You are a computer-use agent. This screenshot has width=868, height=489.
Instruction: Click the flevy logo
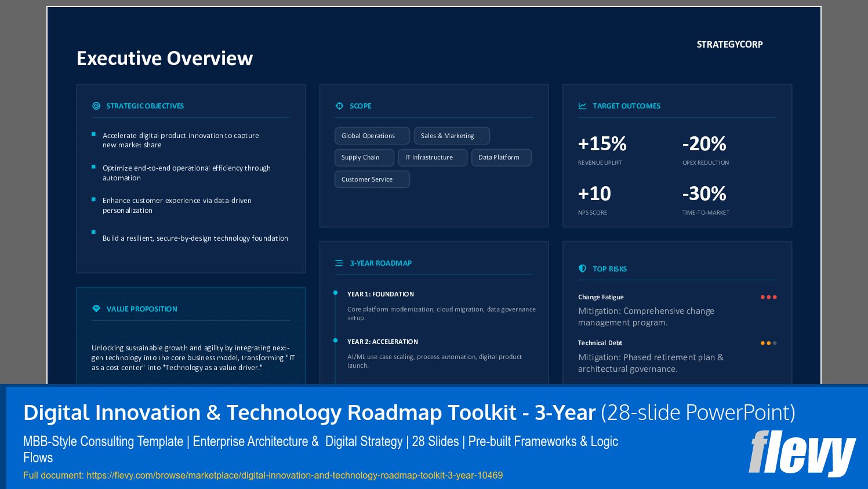click(x=802, y=455)
